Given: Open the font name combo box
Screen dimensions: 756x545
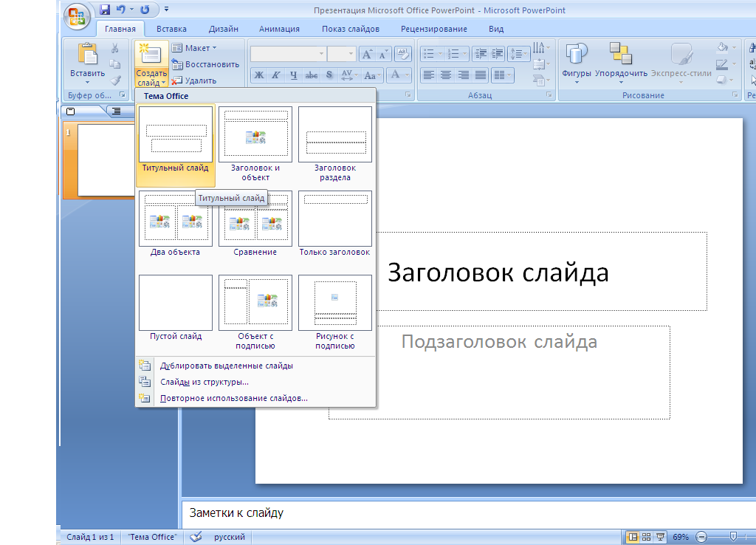Looking at the screenshot, I should point(288,54).
